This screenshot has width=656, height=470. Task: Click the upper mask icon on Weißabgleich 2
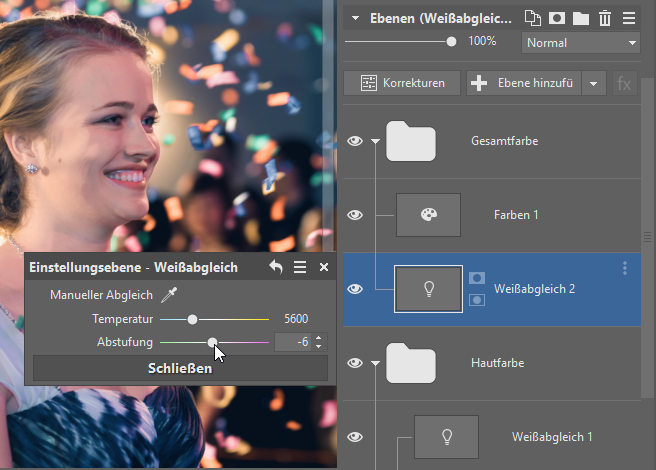(x=477, y=278)
